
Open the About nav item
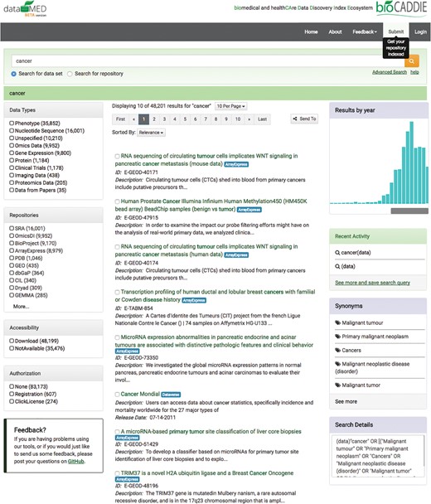pos(335,31)
